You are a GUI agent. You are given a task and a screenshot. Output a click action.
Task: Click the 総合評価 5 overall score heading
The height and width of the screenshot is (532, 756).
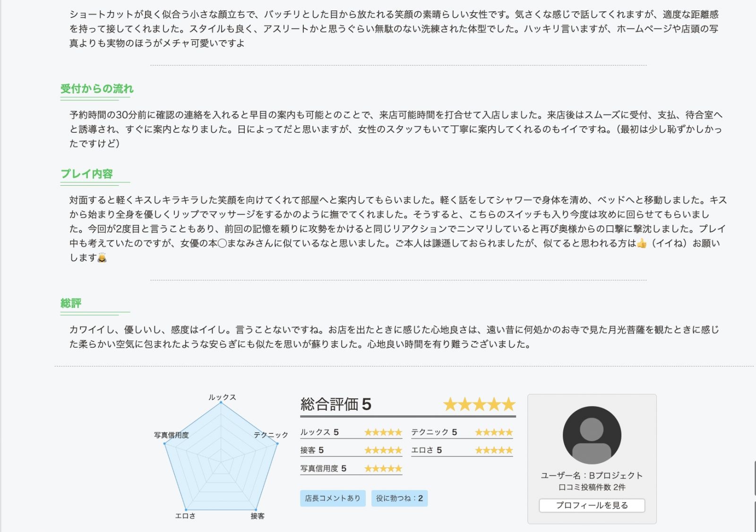335,404
